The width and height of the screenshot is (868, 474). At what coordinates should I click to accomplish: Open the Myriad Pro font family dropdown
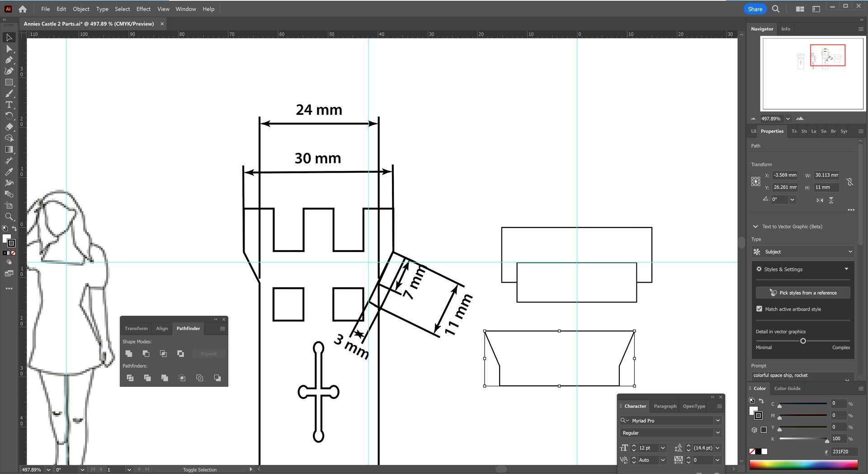pyautogui.click(x=717, y=421)
